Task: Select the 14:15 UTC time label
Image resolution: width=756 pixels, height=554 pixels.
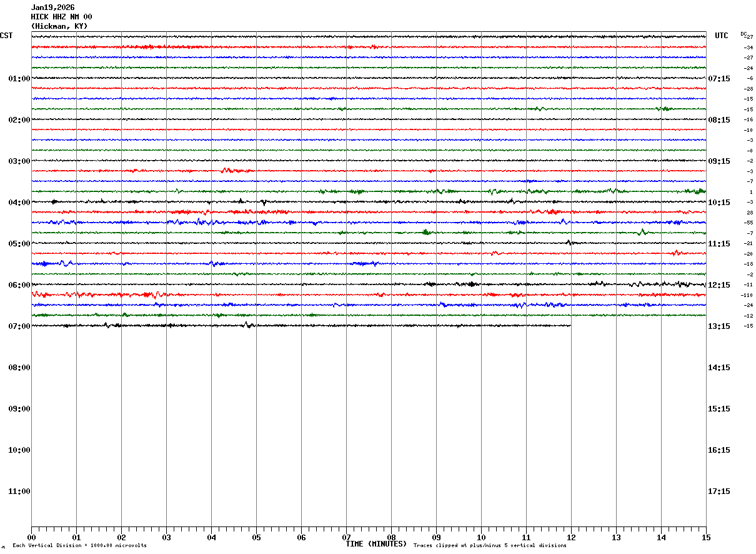Action: click(x=719, y=368)
